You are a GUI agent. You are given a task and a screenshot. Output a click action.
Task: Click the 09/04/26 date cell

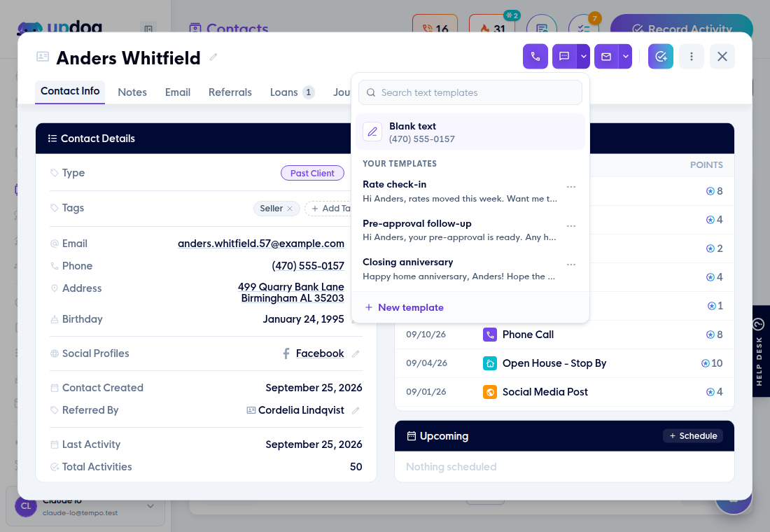(426, 363)
